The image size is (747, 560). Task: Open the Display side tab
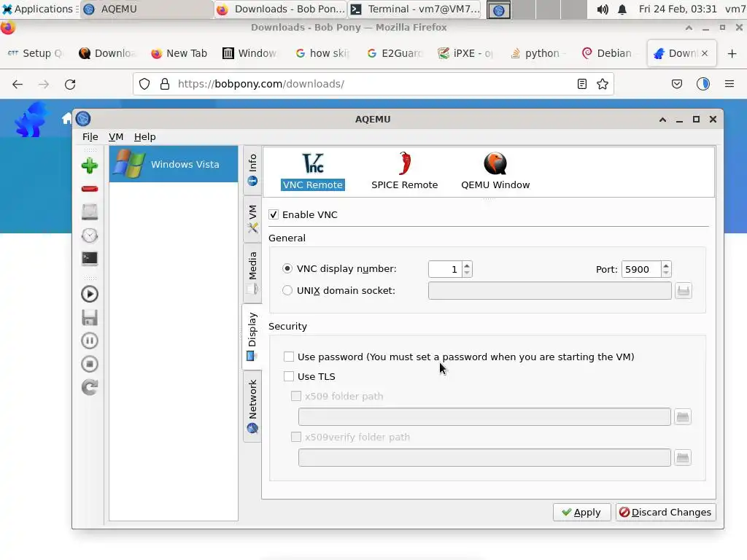(x=252, y=337)
